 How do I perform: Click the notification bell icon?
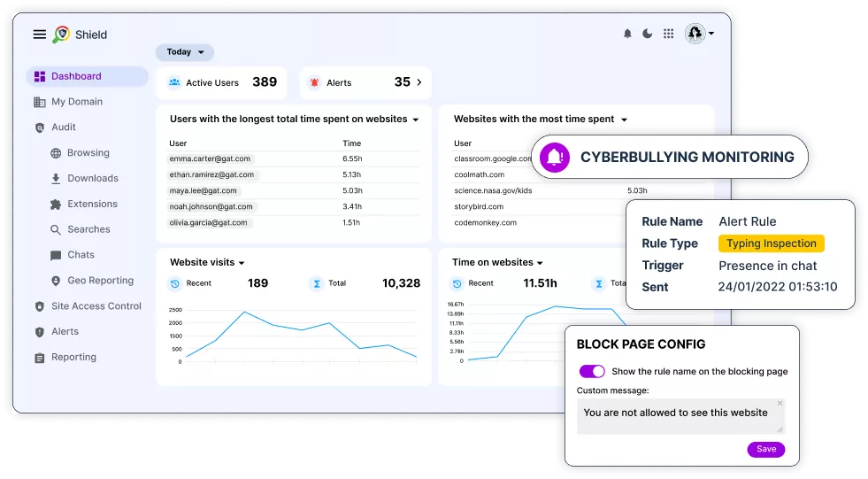(x=627, y=34)
